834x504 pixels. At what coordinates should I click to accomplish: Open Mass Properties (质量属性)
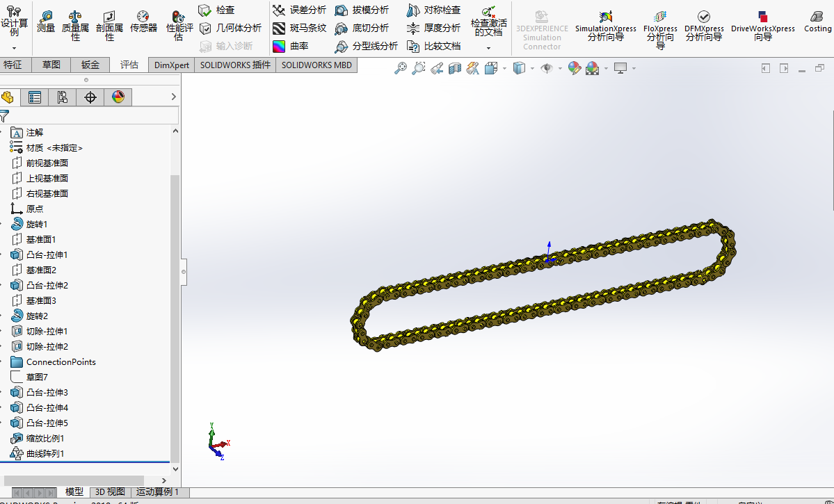point(76,25)
